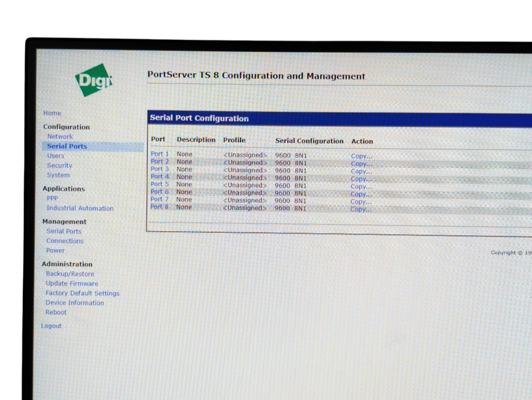Screen dimensions: 532x400
Task: Click Factory Default Settings
Action: (x=82, y=293)
